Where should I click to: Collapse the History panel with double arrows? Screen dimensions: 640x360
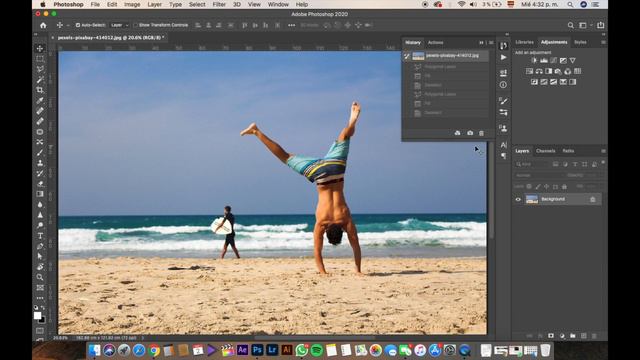click(481, 42)
